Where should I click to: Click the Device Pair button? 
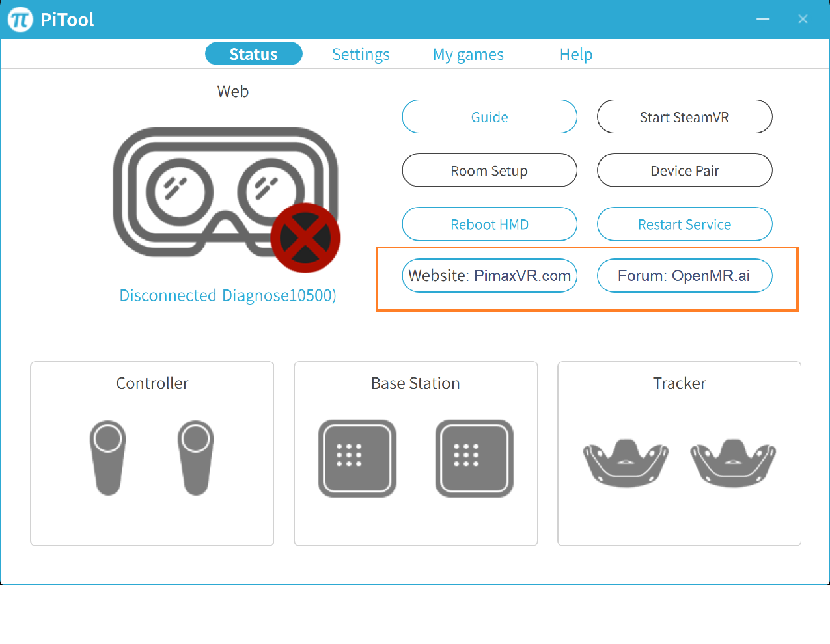(x=685, y=170)
